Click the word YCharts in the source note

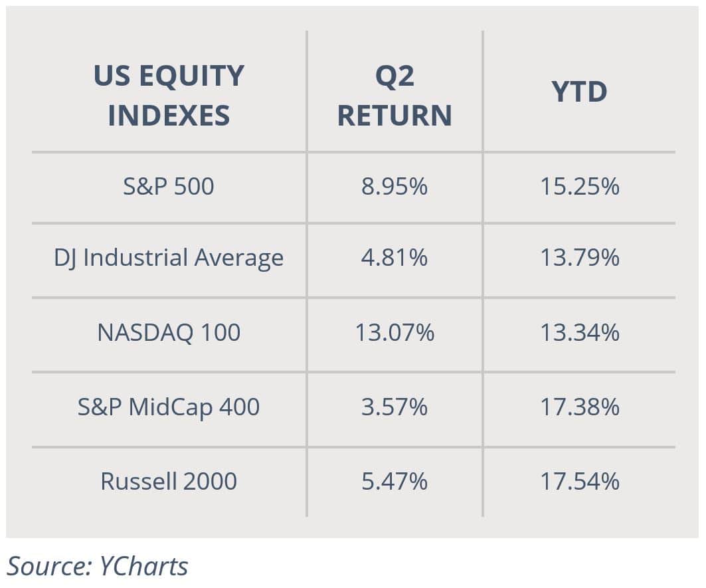pyautogui.click(x=143, y=566)
